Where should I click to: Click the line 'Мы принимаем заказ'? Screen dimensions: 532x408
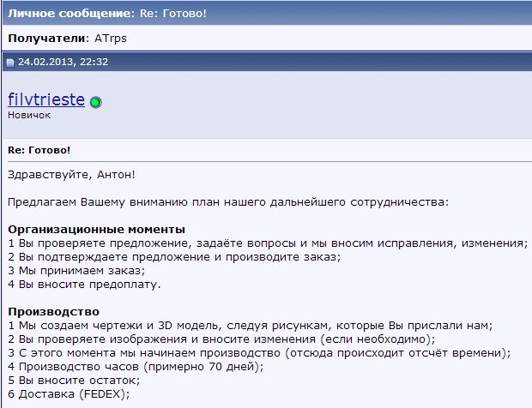tap(76, 271)
